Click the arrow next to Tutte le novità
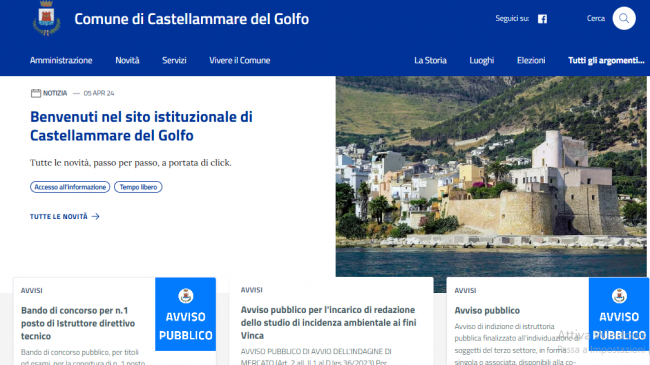Viewport: 650px width, 365px height. [x=95, y=217]
